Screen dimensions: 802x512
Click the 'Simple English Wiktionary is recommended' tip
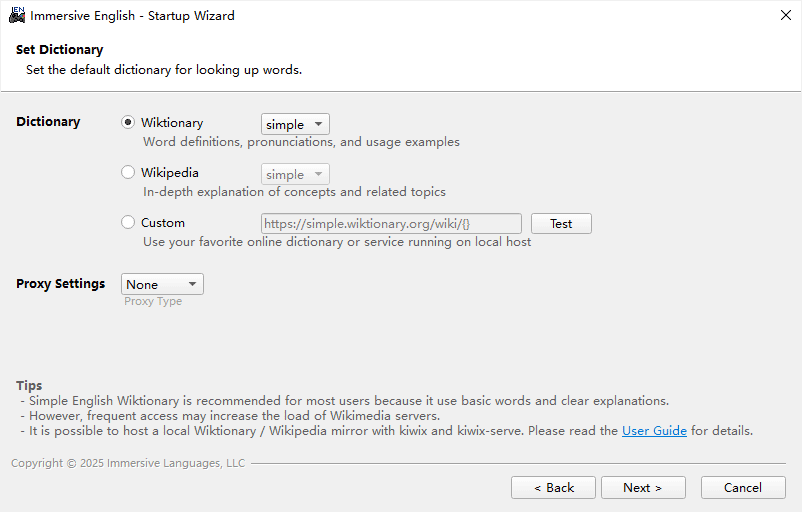tap(345, 400)
